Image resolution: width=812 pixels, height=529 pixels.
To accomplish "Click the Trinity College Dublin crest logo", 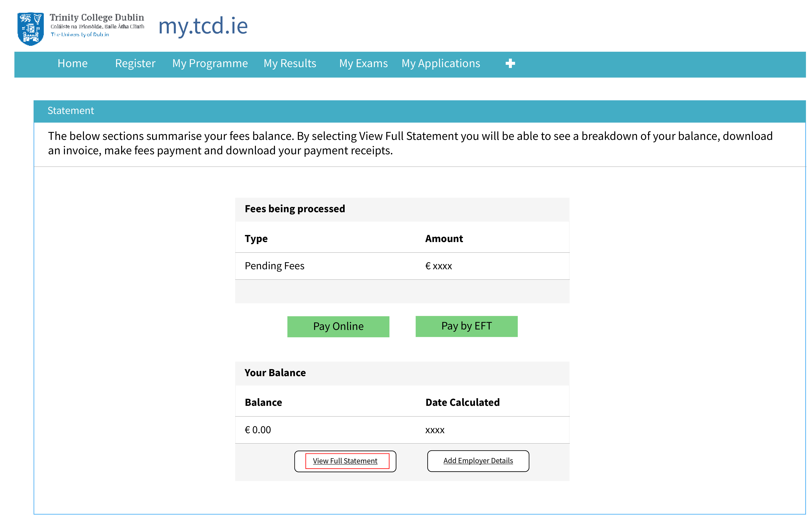I will 30,29.
